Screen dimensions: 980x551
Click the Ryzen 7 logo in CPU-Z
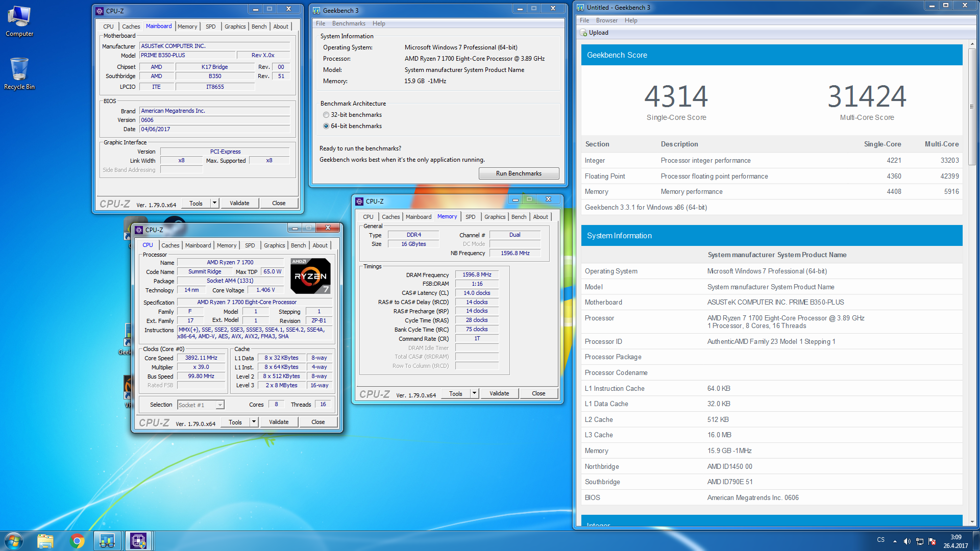tap(310, 276)
